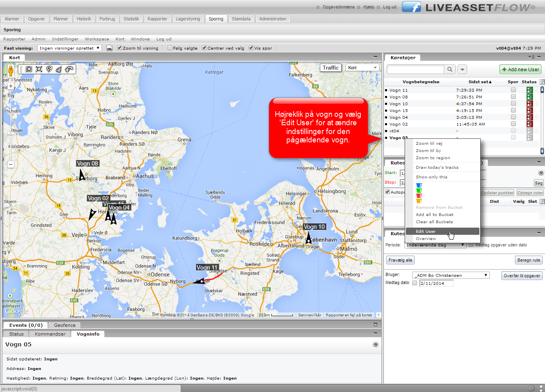Open the Kort map type dropdown
This screenshot has width=545, height=392.
click(362, 68)
